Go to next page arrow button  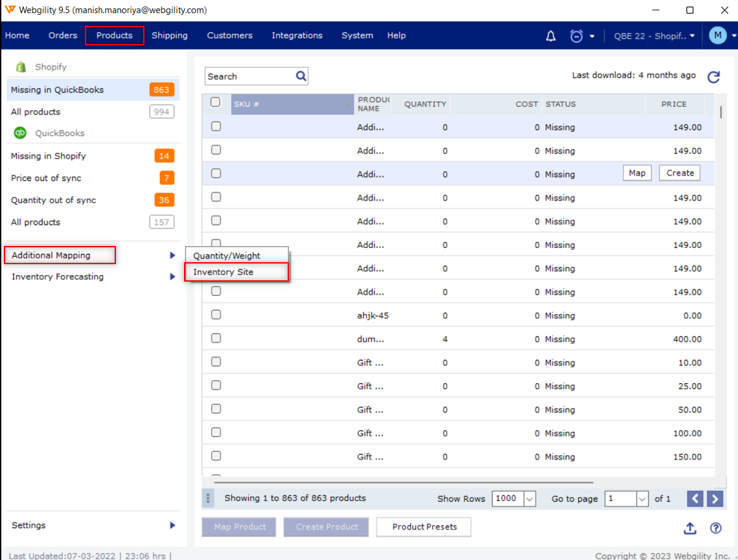[715, 498]
